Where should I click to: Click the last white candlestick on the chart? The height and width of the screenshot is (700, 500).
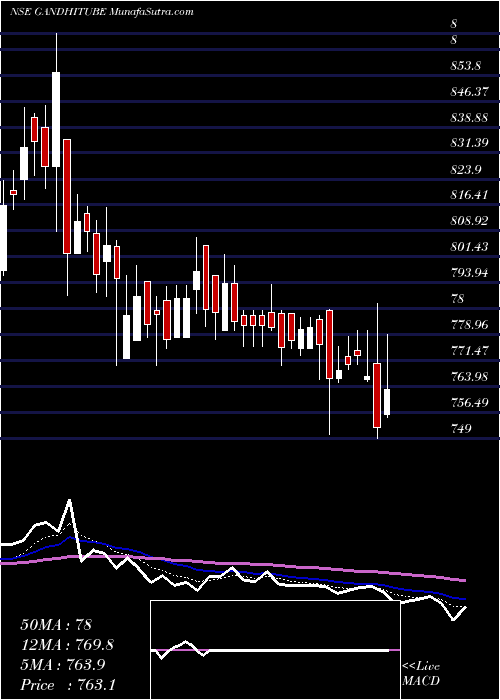click(387, 401)
